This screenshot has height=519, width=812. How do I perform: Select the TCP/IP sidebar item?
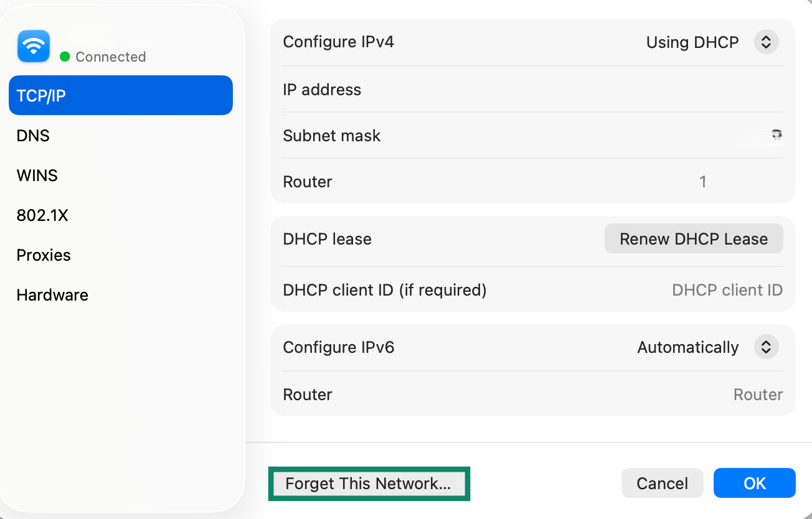tap(120, 95)
